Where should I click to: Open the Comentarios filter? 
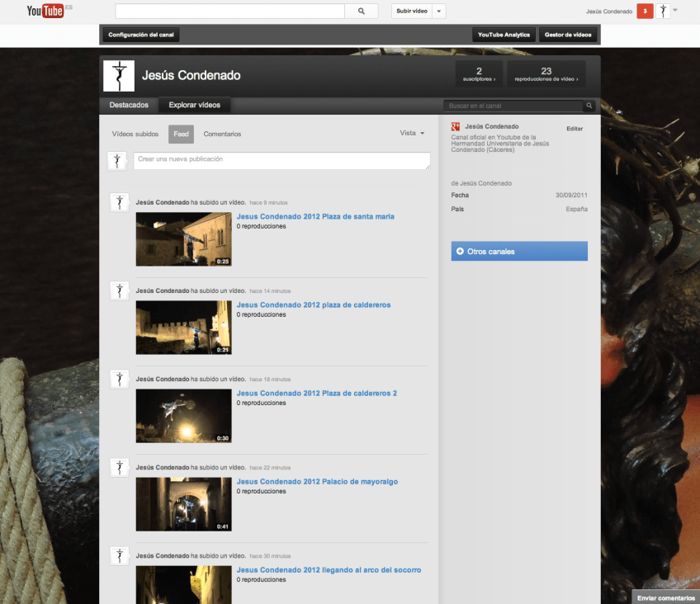click(222, 134)
